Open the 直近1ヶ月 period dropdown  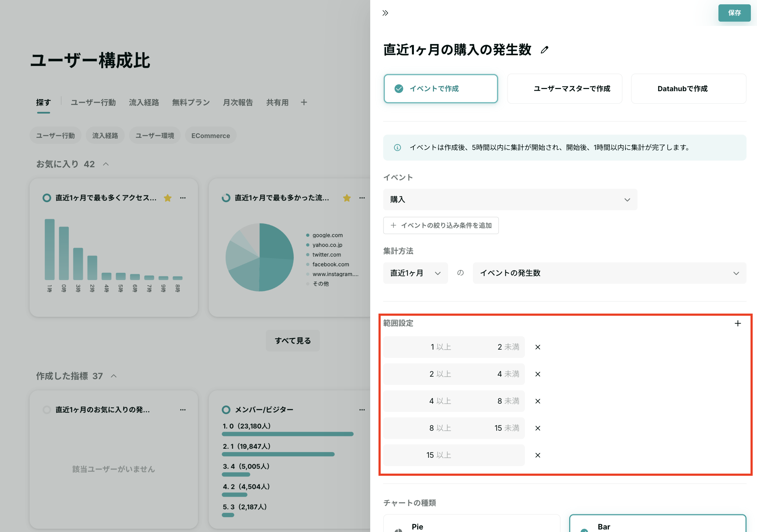[415, 273]
